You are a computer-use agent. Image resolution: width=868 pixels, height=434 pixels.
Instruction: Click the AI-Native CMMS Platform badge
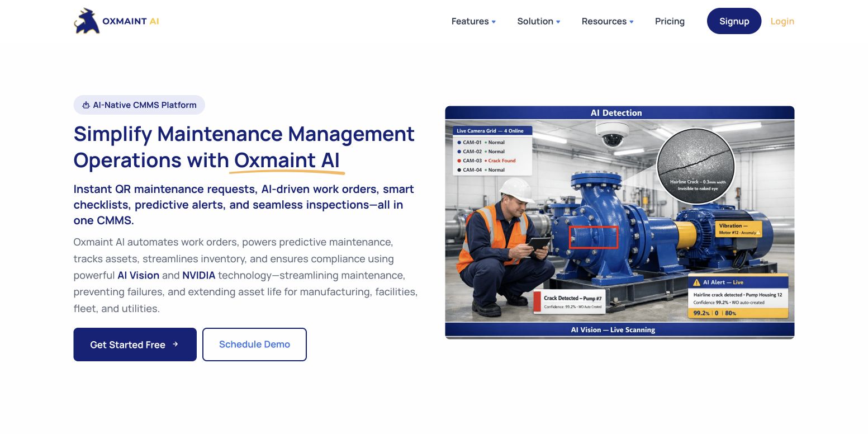(x=139, y=105)
